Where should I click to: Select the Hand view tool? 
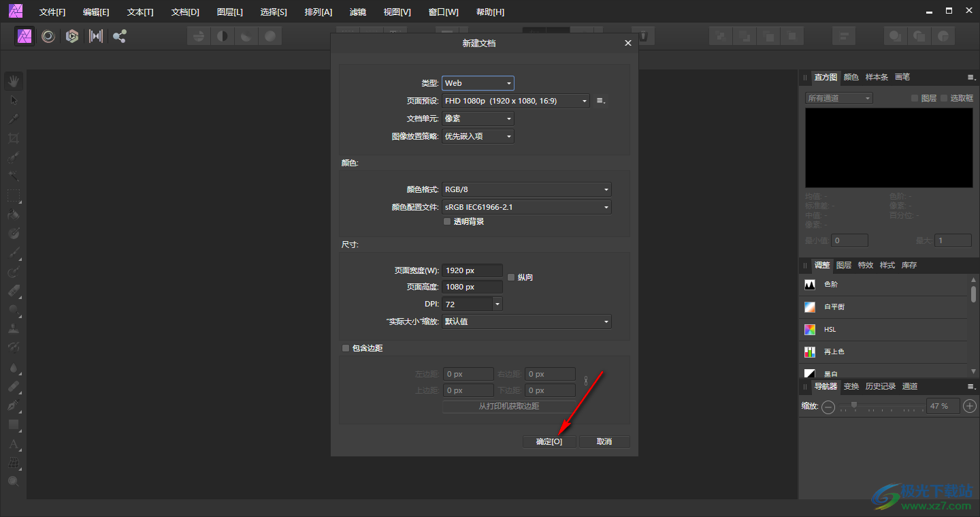pos(14,81)
